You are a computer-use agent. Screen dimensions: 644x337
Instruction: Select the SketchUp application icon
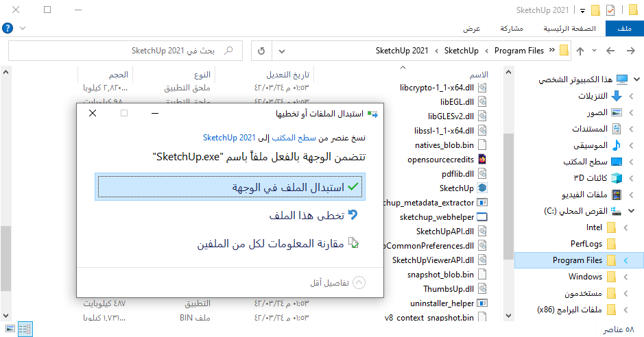(482, 188)
